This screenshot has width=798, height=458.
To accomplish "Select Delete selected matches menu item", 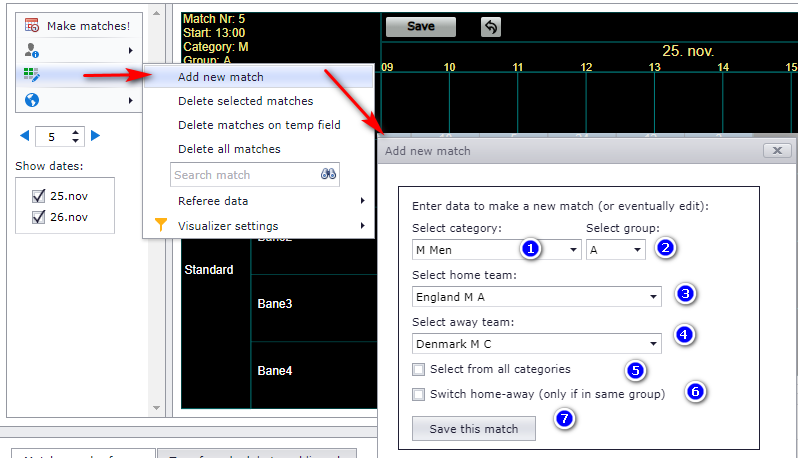I will tap(259, 101).
